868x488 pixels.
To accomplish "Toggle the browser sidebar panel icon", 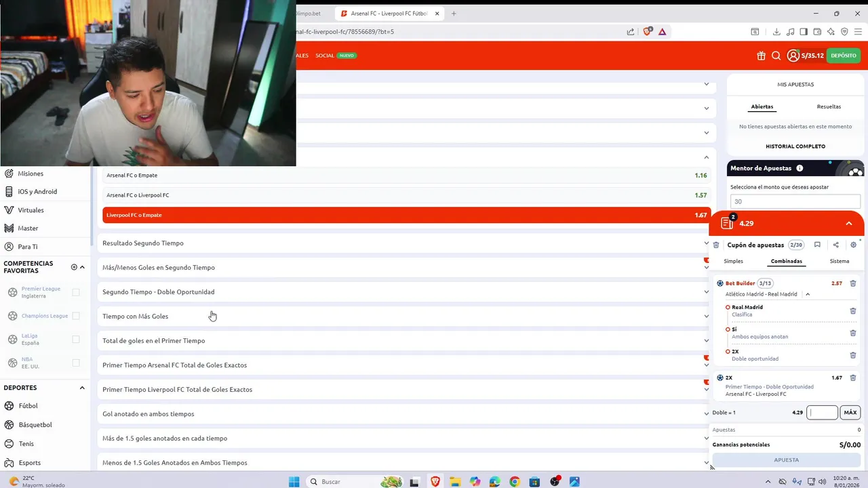I will tap(804, 31).
